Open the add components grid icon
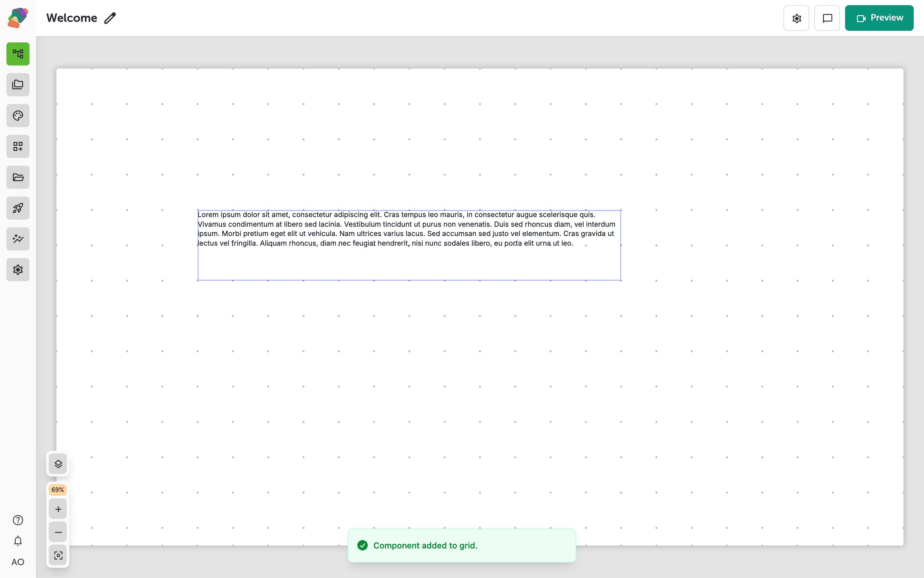This screenshot has width=924, height=578. [18, 146]
